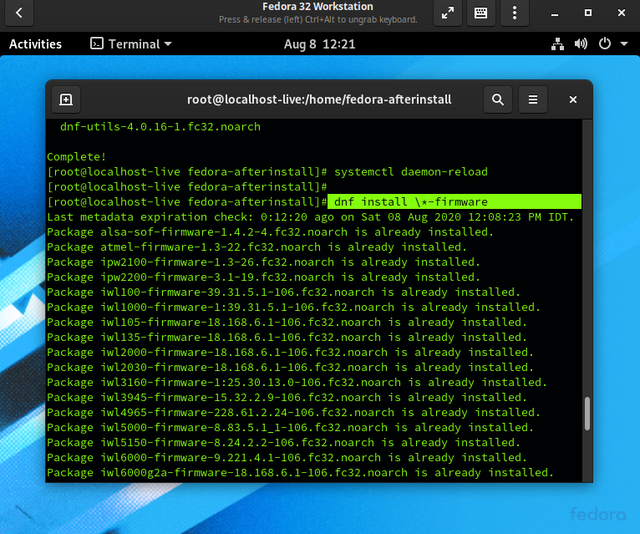Click the iwl2030-firmware package line
Viewport: 640px width, 534px height.
[290, 367]
